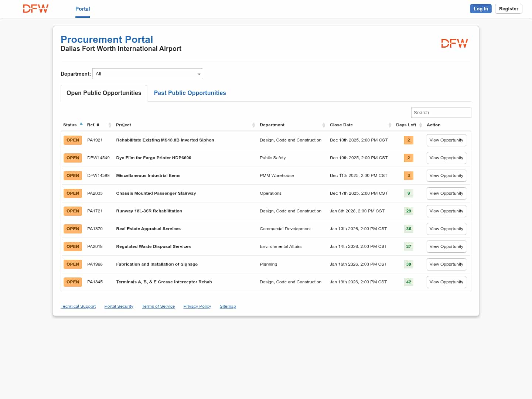Viewport: 532px width, 399px height.
Task: Click the Register button
Action: tap(508, 9)
